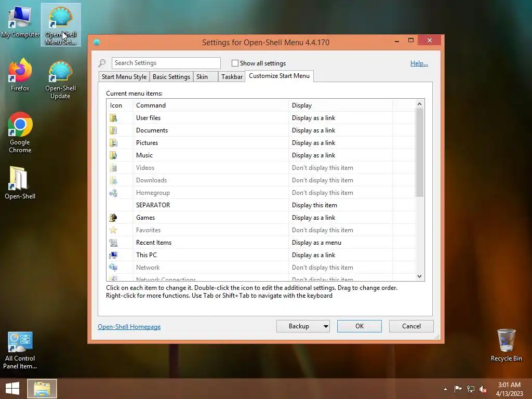Select the My Computer desktop icon
This screenshot has height=399, width=532.
20,22
